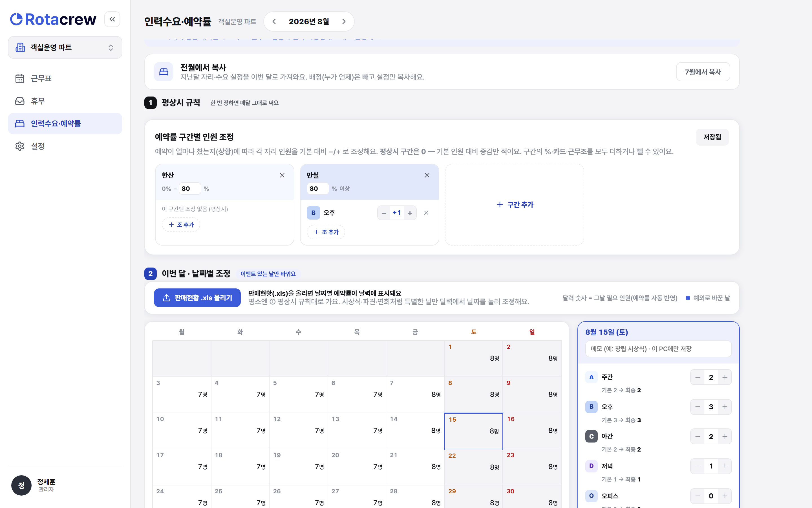Click the Rotacrew logo
This screenshot has width=812, height=508.
pyautogui.click(x=53, y=19)
